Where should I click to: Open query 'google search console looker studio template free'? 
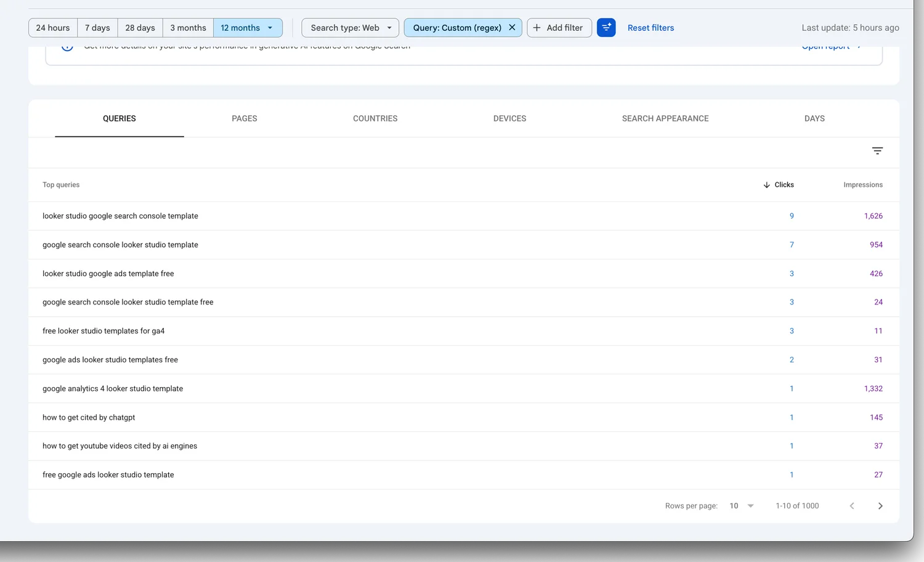[128, 302]
